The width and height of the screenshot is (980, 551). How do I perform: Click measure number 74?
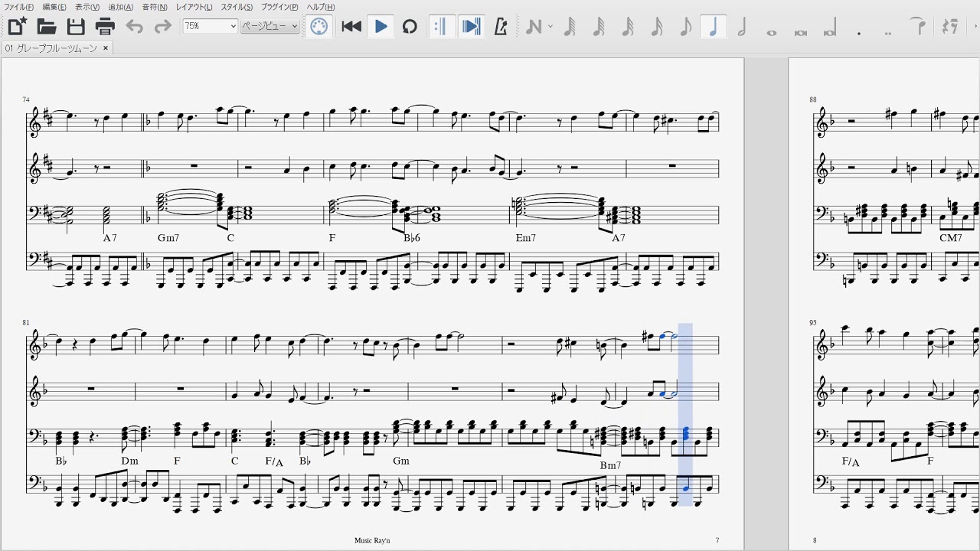pos(26,99)
